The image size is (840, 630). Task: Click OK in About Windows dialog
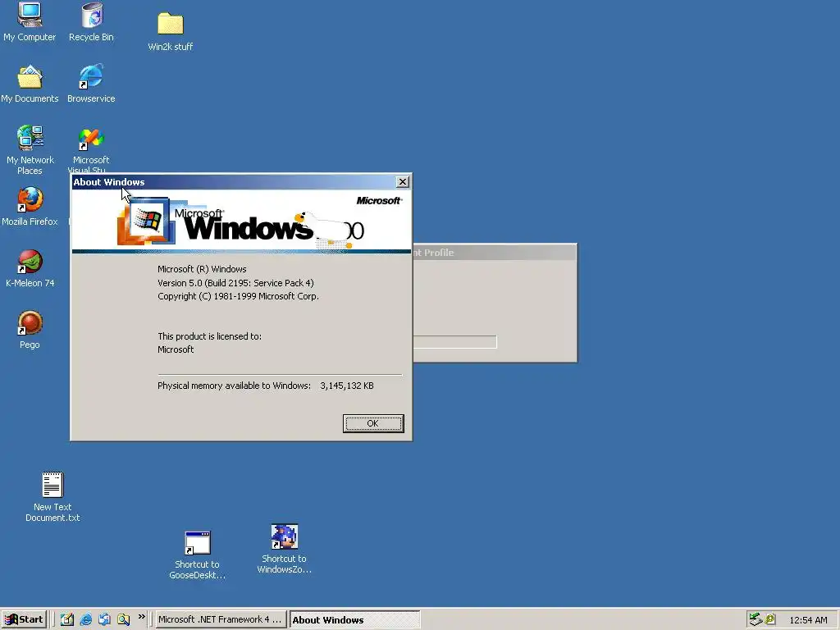(x=373, y=423)
